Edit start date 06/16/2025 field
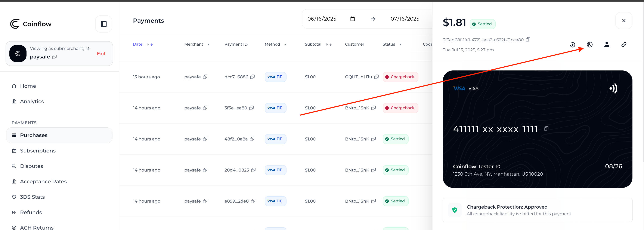644x230 pixels. coord(322,19)
